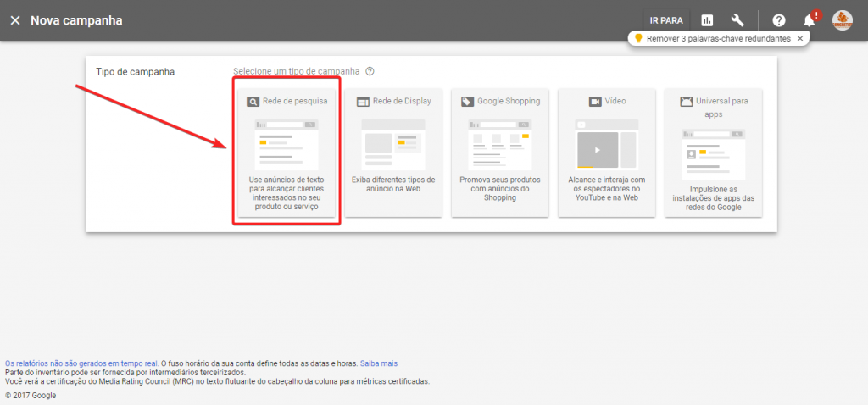
Task: Open the IR PARA navigation button
Action: tap(666, 21)
